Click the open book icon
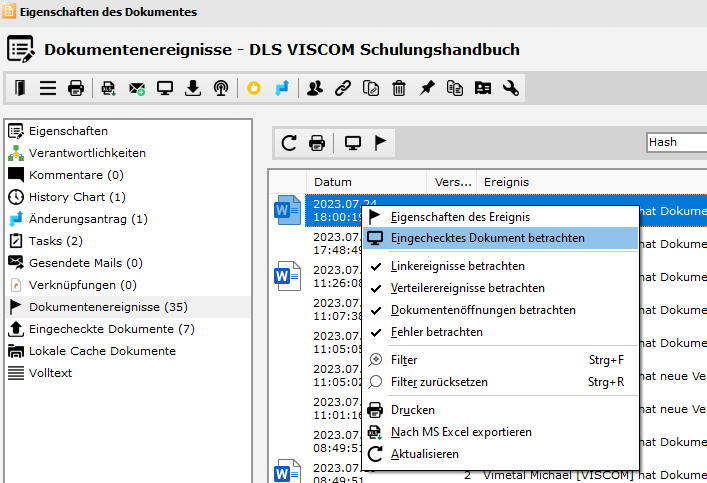This screenshot has width=707, height=483. point(482,87)
